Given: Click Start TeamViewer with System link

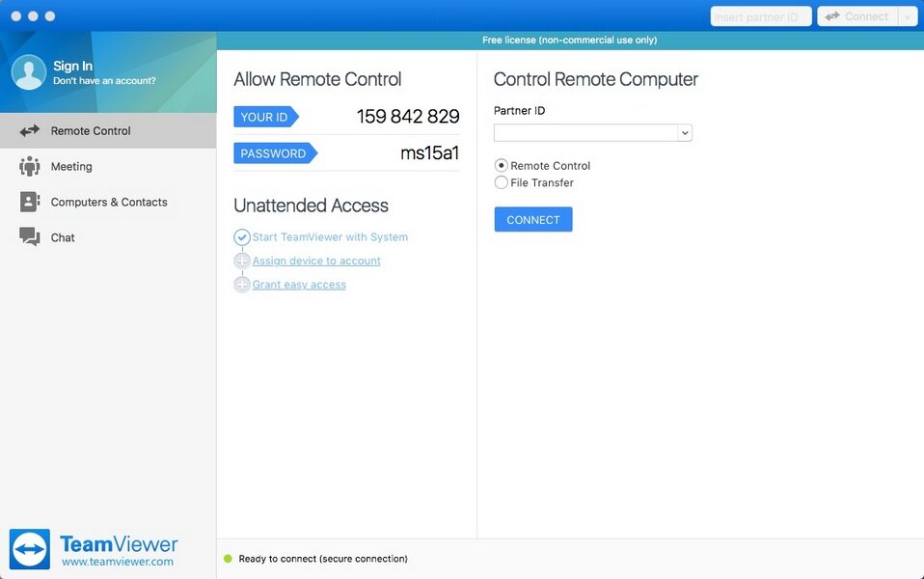Looking at the screenshot, I should tap(330, 237).
